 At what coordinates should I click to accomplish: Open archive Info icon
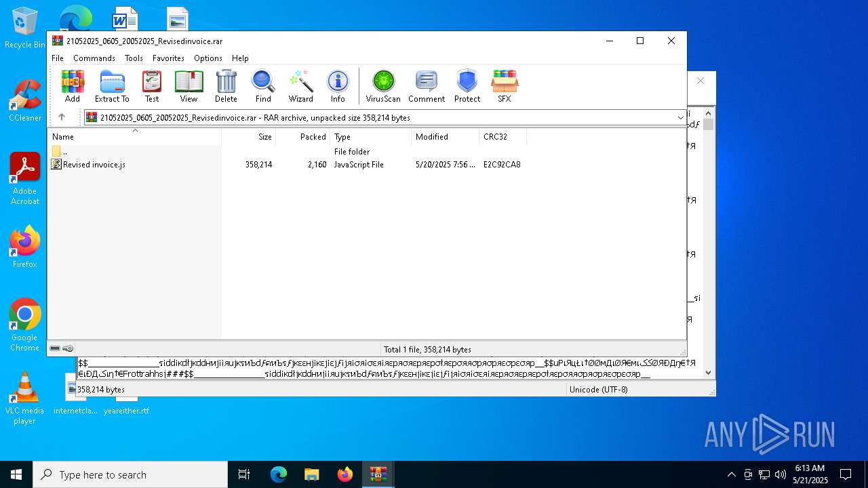point(338,86)
